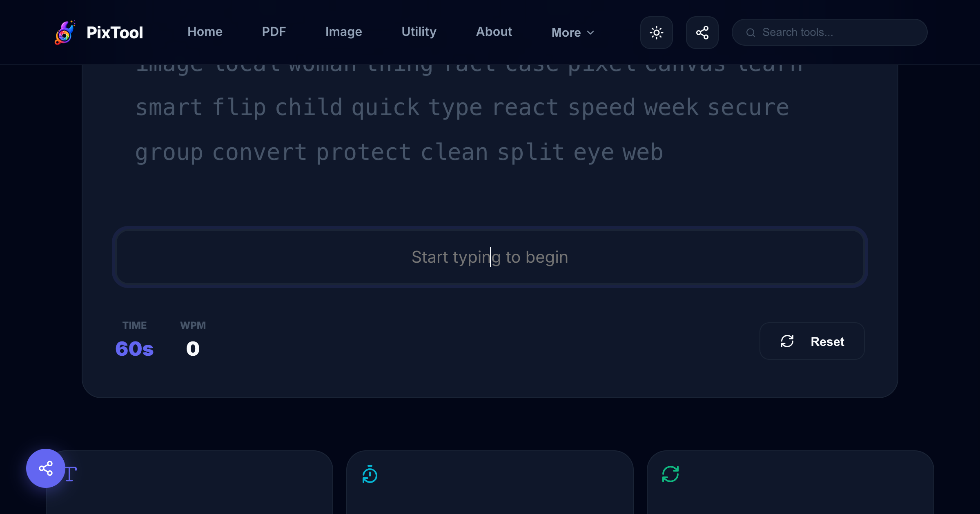Toggle the light/dark theme sun button
This screenshot has height=514, width=980.
pos(656,33)
